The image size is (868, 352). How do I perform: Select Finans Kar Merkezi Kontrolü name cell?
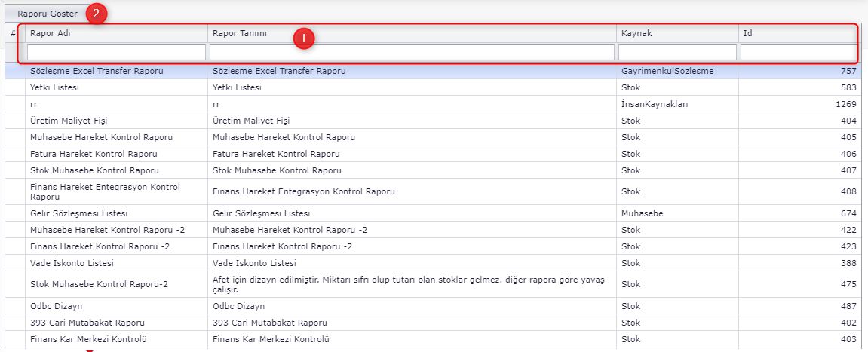(x=87, y=339)
